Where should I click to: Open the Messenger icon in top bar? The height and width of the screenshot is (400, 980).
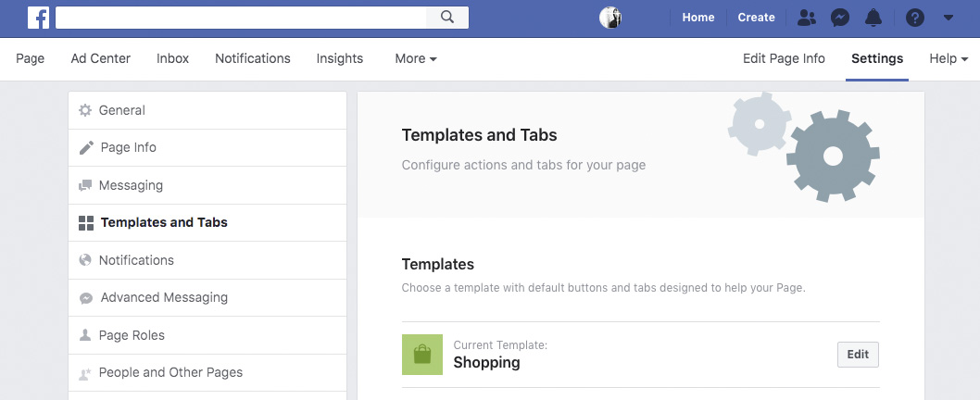click(x=840, y=18)
